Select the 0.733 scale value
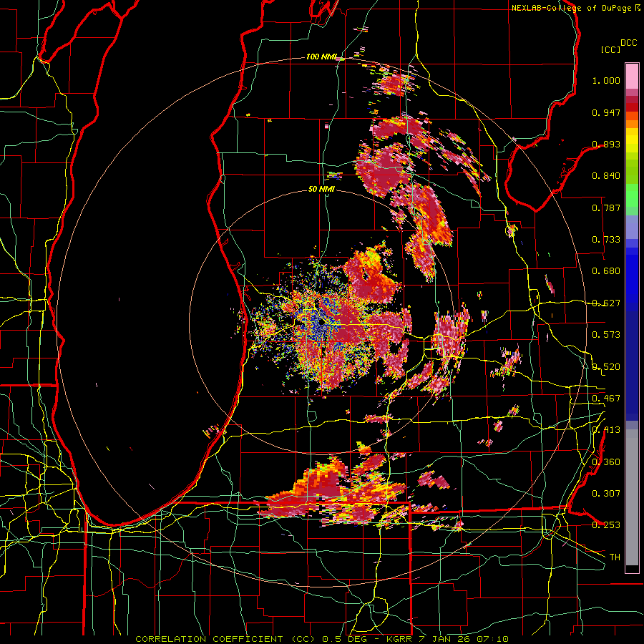644x644 pixels. 606,240
